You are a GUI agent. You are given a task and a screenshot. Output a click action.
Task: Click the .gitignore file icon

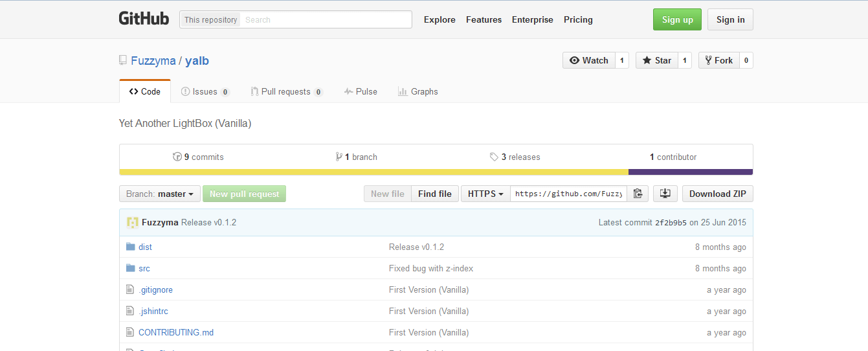pyautogui.click(x=130, y=289)
